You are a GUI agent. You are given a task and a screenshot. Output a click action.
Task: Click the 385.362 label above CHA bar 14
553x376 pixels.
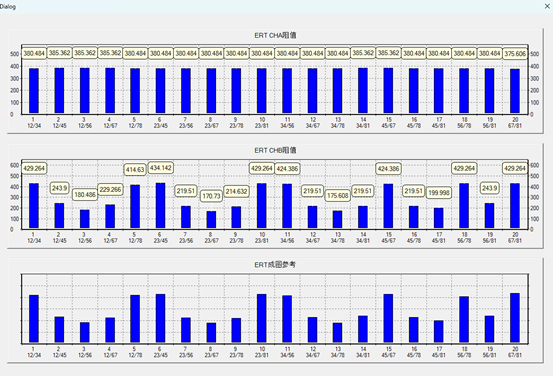[x=363, y=53]
